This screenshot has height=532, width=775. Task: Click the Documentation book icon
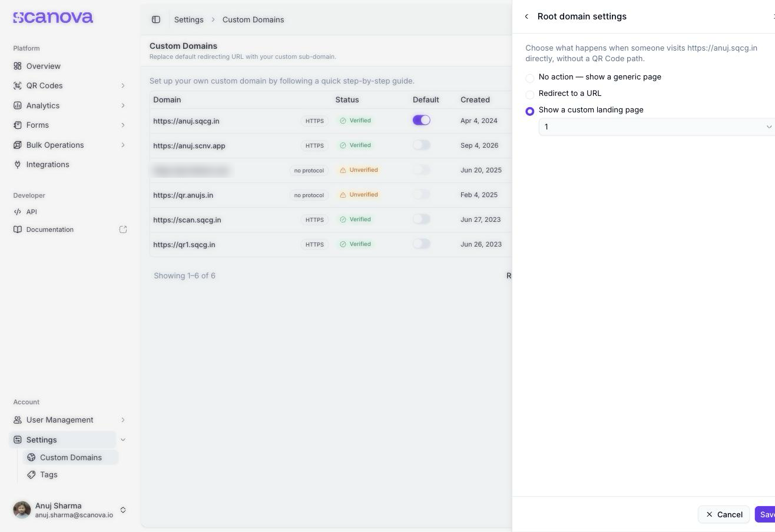18,230
